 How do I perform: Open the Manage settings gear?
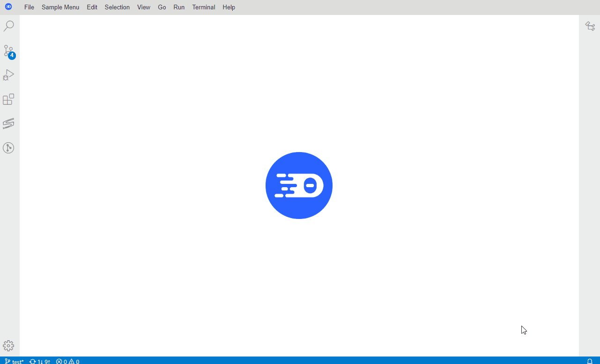[x=8, y=346]
